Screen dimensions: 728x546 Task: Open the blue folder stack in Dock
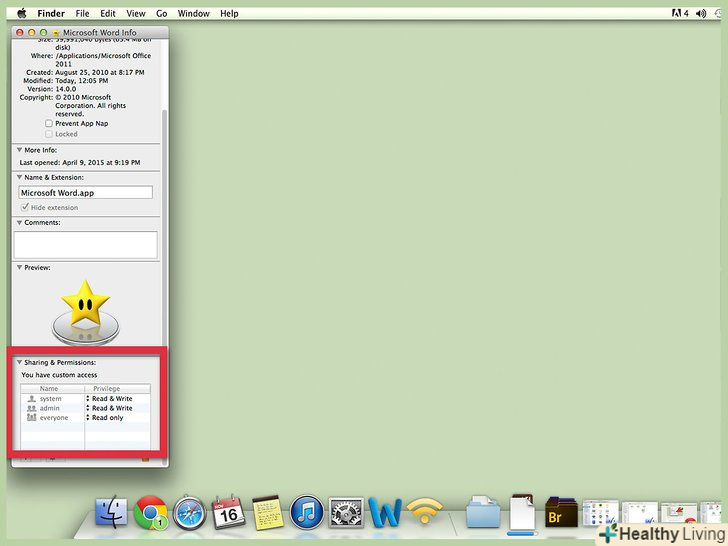click(x=483, y=513)
